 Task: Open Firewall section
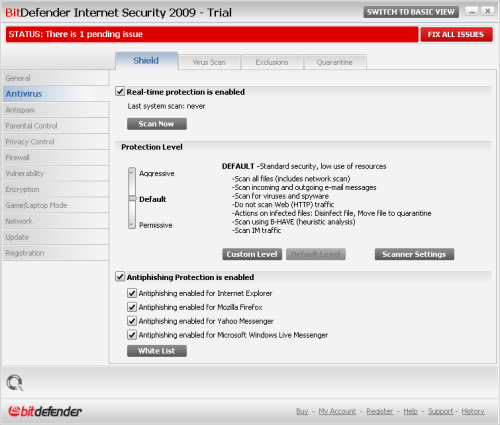(x=55, y=157)
